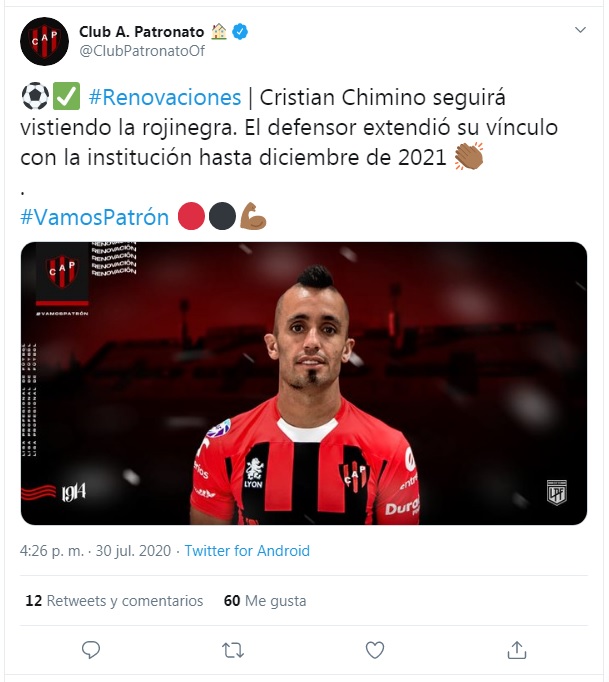609x682 pixels.
Task: Click the blue verified badge
Action: click(x=240, y=32)
